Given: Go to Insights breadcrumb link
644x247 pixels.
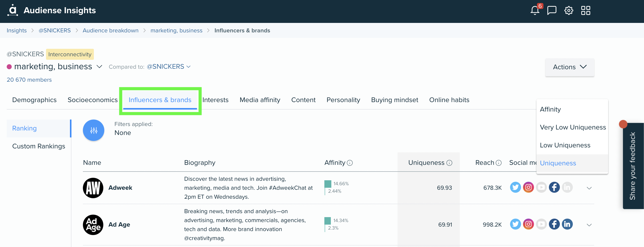Looking at the screenshot, I should point(16,30).
